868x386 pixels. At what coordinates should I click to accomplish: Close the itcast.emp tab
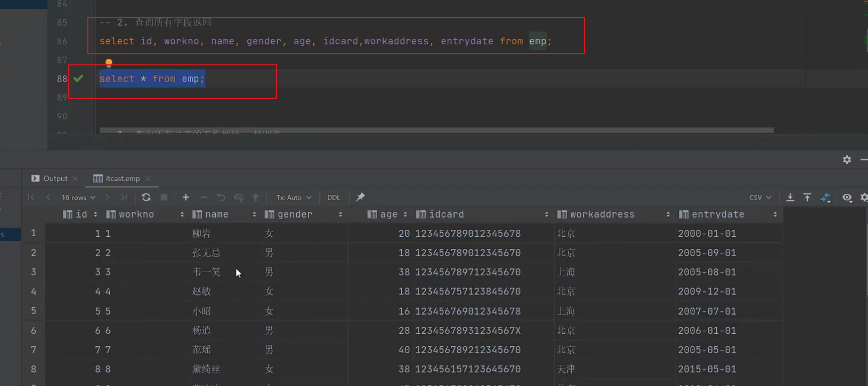(148, 178)
